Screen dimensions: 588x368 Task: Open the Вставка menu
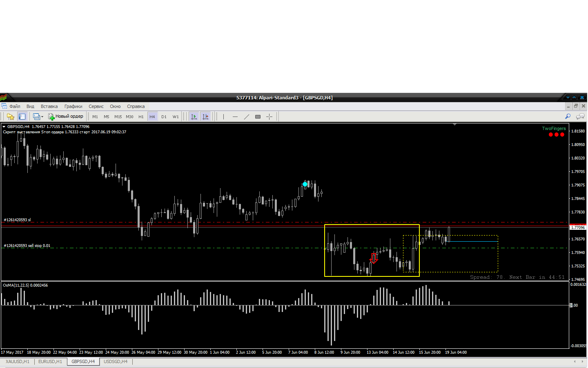click(x=49, y=106)
